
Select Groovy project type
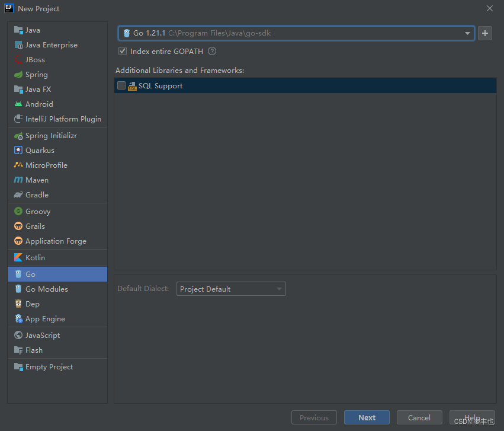[57, 211]
